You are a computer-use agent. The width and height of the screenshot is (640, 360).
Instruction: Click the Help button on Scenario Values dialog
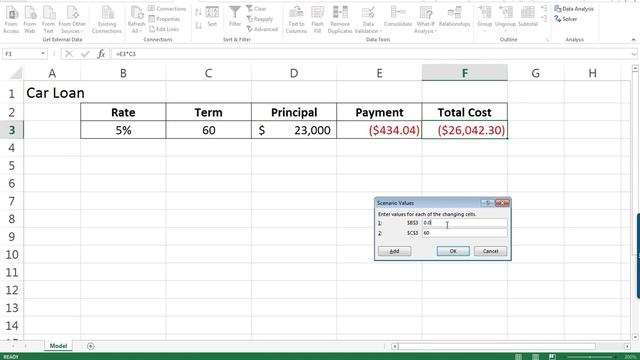pos(488,203)
